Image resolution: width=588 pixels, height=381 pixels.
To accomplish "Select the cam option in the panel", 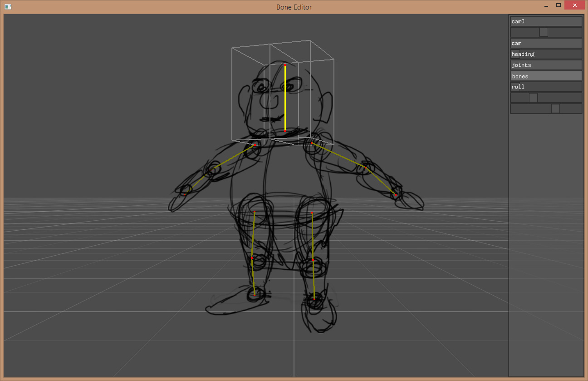I will point(546,43).
